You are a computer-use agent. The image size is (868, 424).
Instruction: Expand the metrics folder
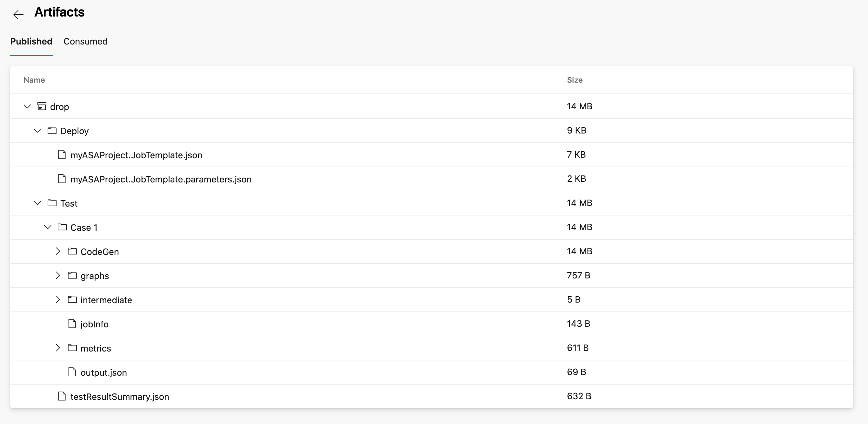click(58, 348)
